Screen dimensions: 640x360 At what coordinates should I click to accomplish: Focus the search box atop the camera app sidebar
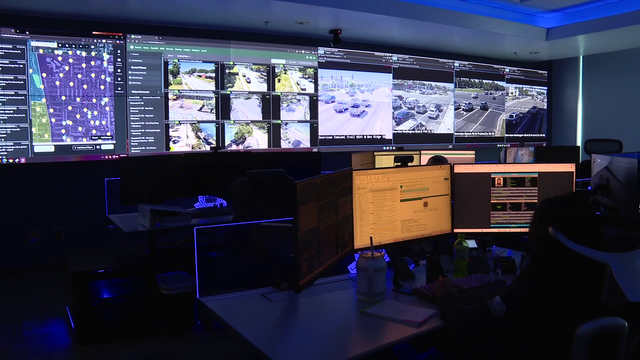pos(145,54)
